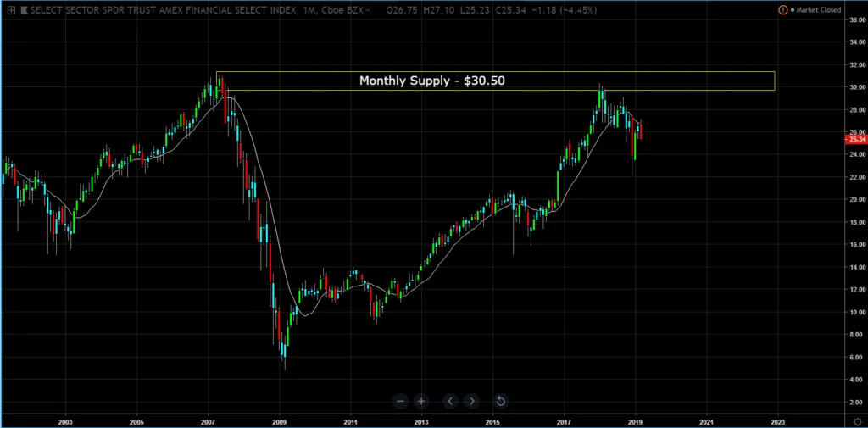868x428 pixels.
Task: Open chart settings gear at bottom-right corner
Action: point(857,420)
